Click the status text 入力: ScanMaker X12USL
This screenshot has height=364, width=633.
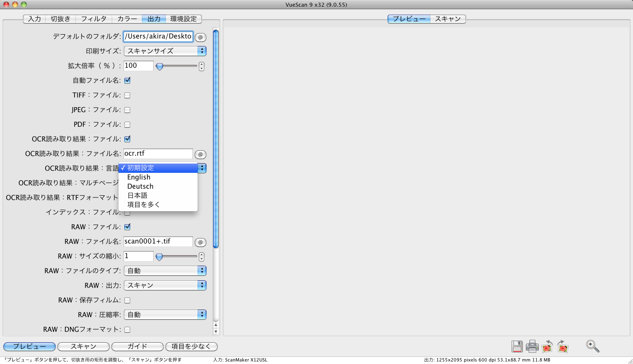pyautogui.click(x=240, y=360)
